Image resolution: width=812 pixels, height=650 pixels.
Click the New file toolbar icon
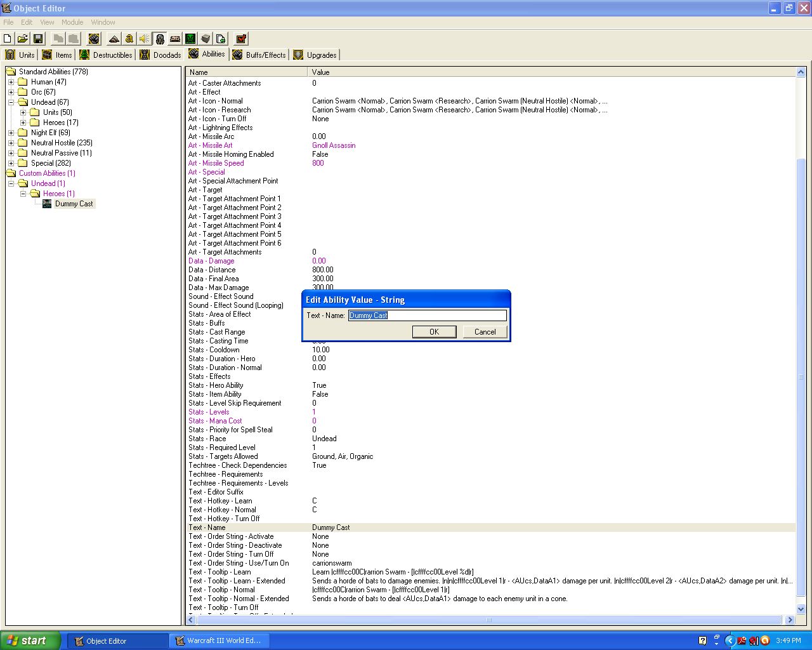coord(8,39)
